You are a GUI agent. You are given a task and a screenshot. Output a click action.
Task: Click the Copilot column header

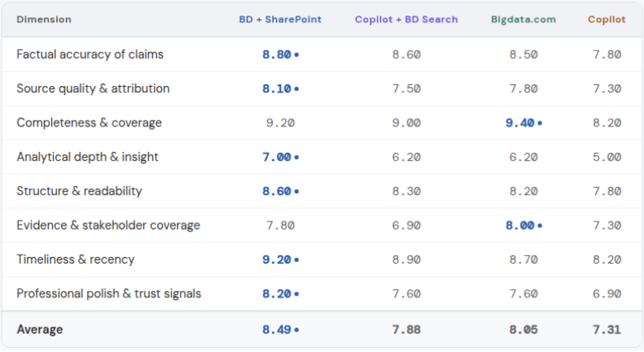607,19
